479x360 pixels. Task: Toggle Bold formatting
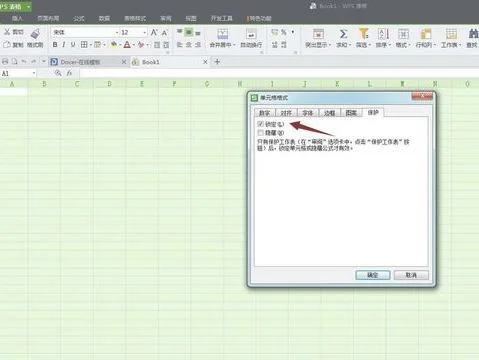[x=55, y=45]
